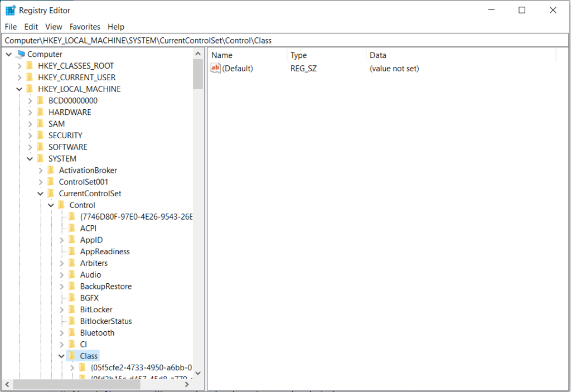Click AppReadiness folder icon
Image resolution: width=571 pixels, height=392 pixels.
(x=72, y=251)
